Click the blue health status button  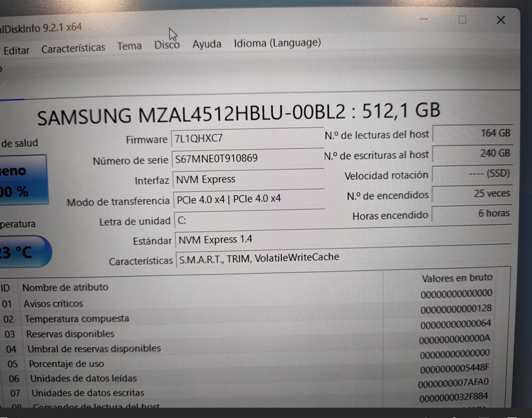(23, 180)
